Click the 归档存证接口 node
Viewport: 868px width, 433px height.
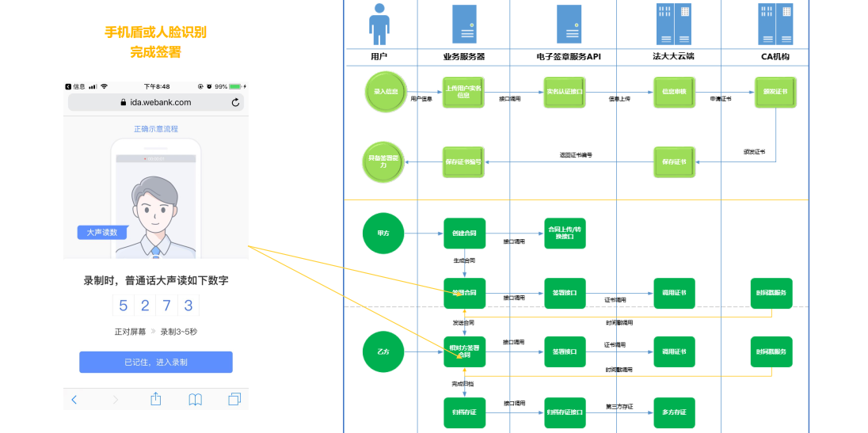point(565,412)
